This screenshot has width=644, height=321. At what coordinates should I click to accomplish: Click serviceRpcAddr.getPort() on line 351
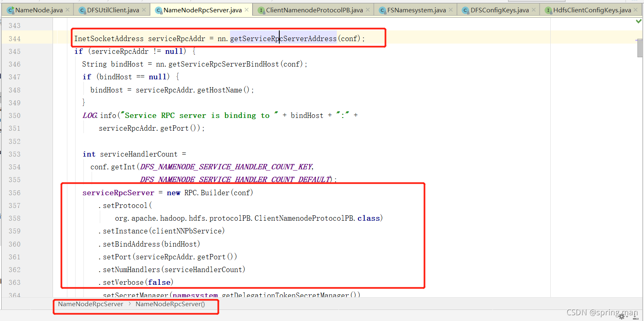click(149, 128)
